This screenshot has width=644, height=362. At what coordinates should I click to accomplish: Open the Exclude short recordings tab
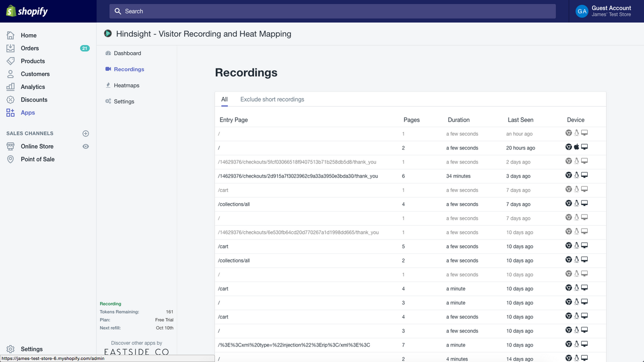coord(272,99)
